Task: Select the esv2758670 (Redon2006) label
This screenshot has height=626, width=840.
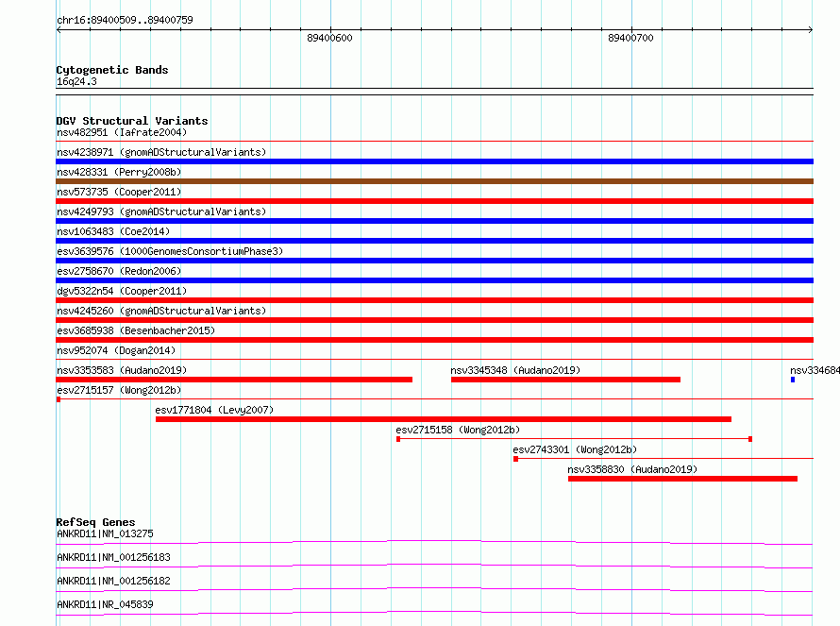Action: 119,271
